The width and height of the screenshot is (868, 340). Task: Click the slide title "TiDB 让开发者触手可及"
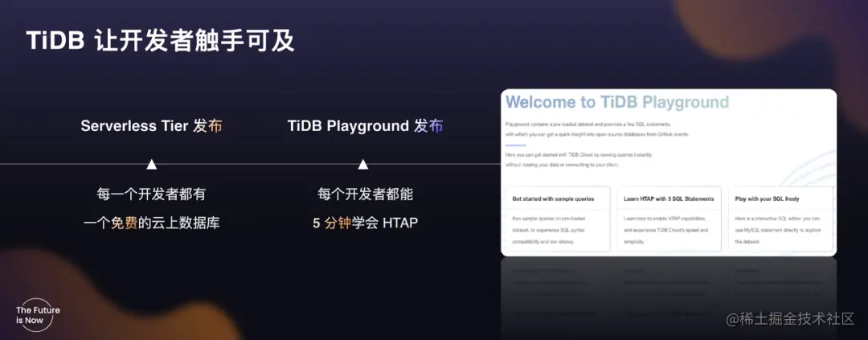click(160, 42)
